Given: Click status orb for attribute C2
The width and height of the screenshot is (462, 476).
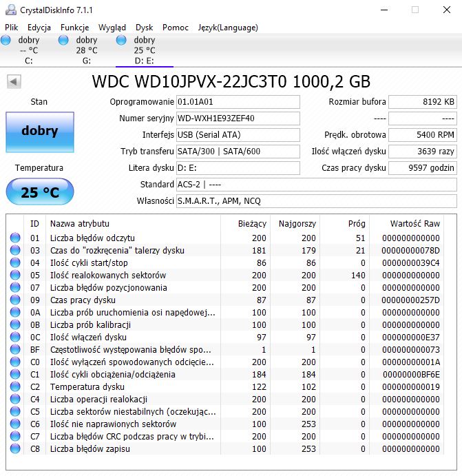Looking at the screenshot, I should (15, 386).
